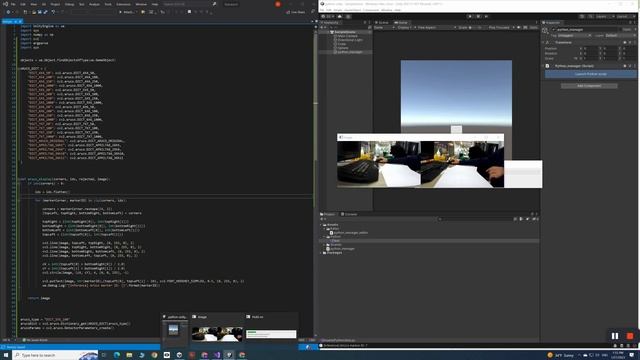This screenshot has width=640, height=360.
Task: Select the Scenes folder in Project panel
Action: point(335,244)
